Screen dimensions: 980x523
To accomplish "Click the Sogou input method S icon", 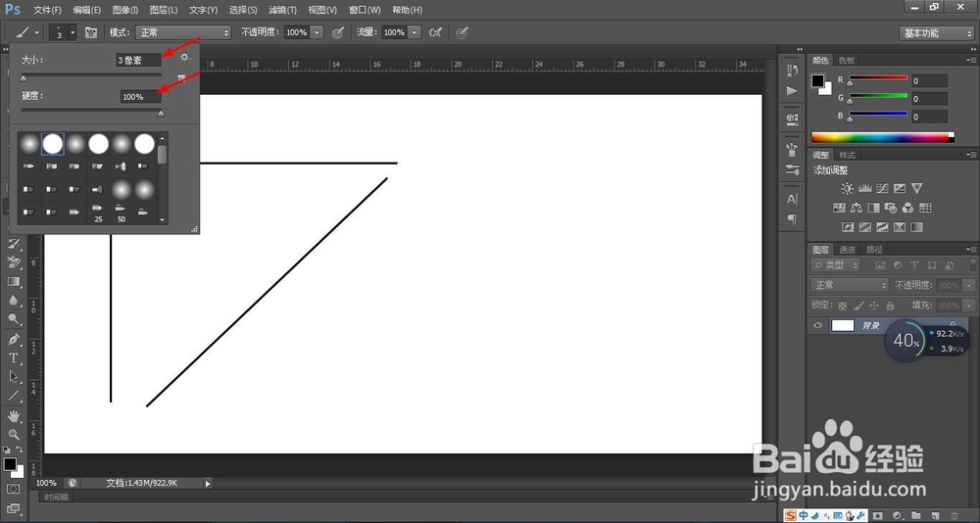I will click(x=791, y=515).
